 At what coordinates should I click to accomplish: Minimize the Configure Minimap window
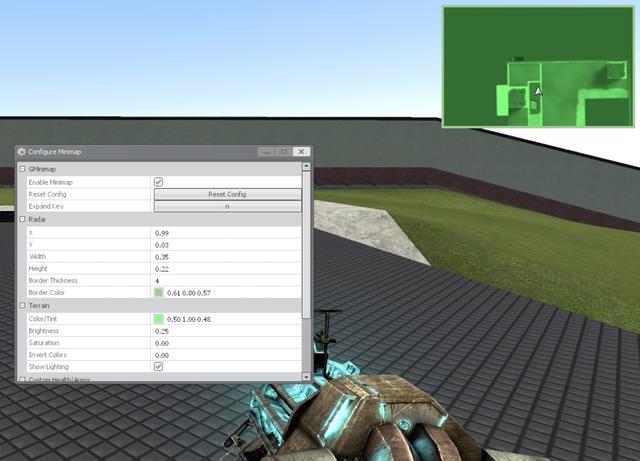pos(265,152)
